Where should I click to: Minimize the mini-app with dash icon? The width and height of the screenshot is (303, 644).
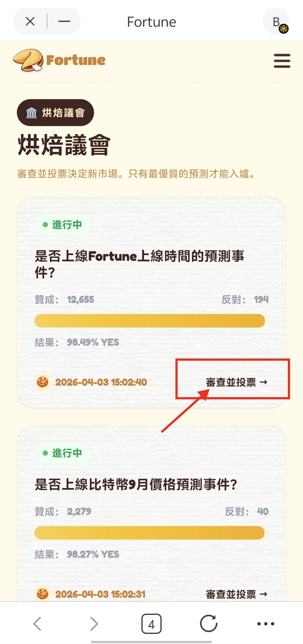[x=64, y=21]
